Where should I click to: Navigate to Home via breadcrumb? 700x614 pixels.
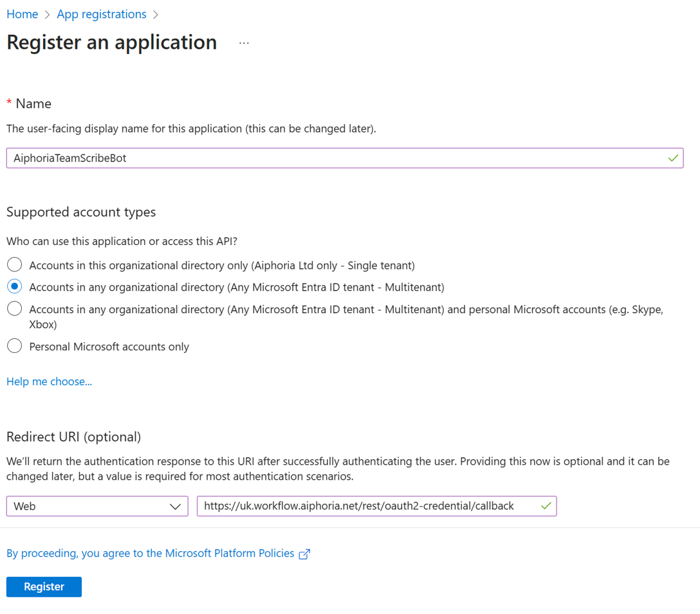pos(22,14)
